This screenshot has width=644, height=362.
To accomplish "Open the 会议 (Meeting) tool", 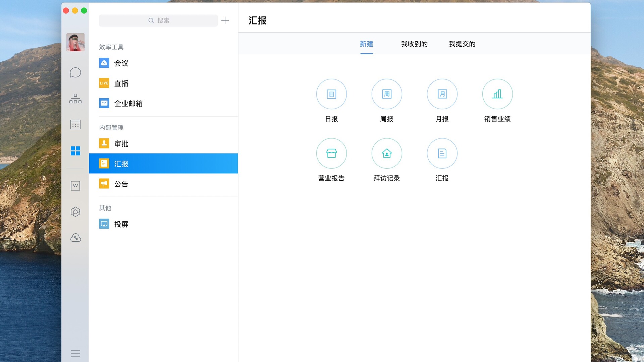I will point(121,63).
